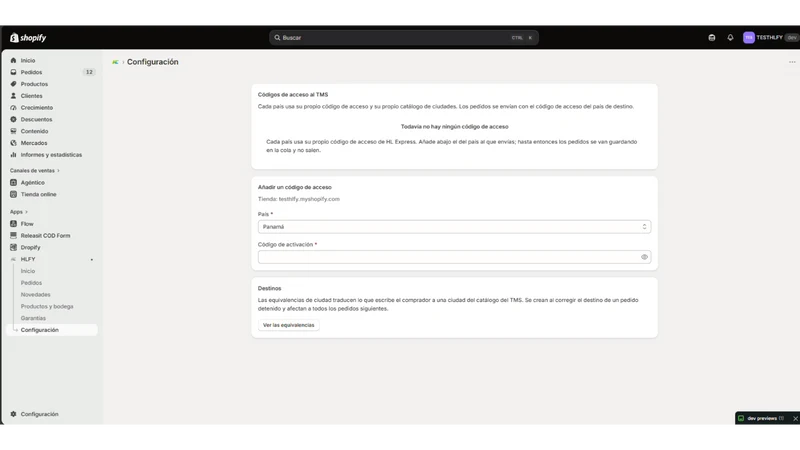Open the TESTHLFY account menu

point(771,38)
